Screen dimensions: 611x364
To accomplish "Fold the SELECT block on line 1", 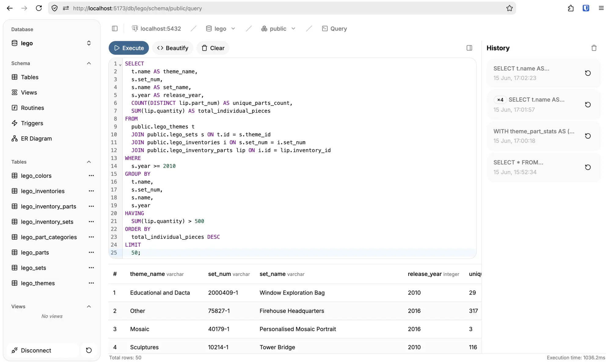I will click(x=120, y=64).
